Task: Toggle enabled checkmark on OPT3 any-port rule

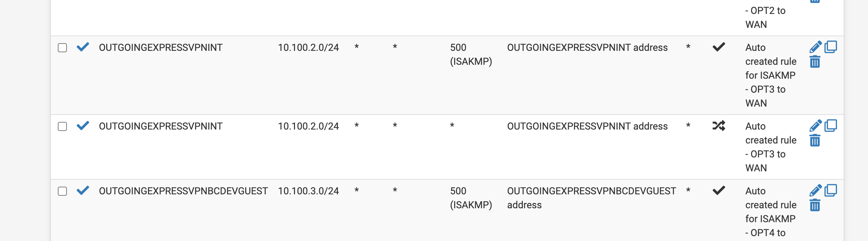Action: pyautogui.click(x=83, y=125)
